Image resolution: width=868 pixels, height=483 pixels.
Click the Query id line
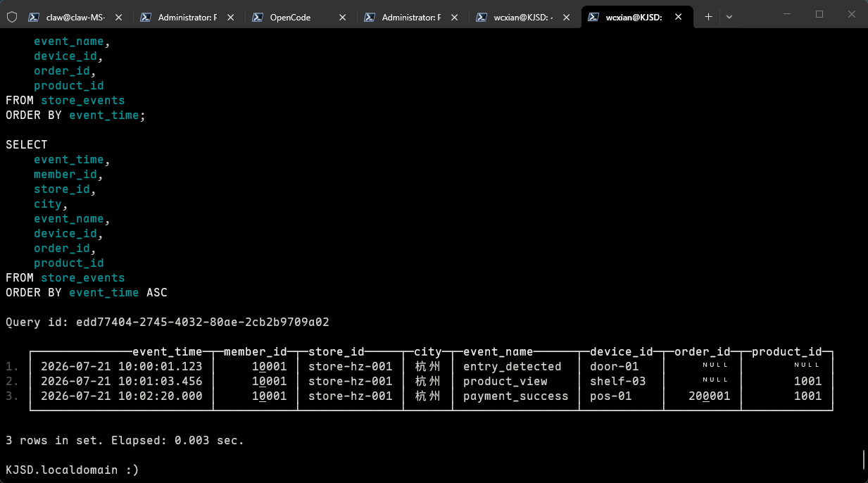pyautogui.click(x=168, y=322)
